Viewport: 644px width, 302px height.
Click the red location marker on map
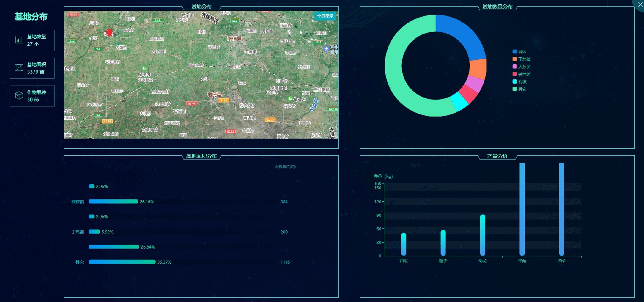pos(109,33)
